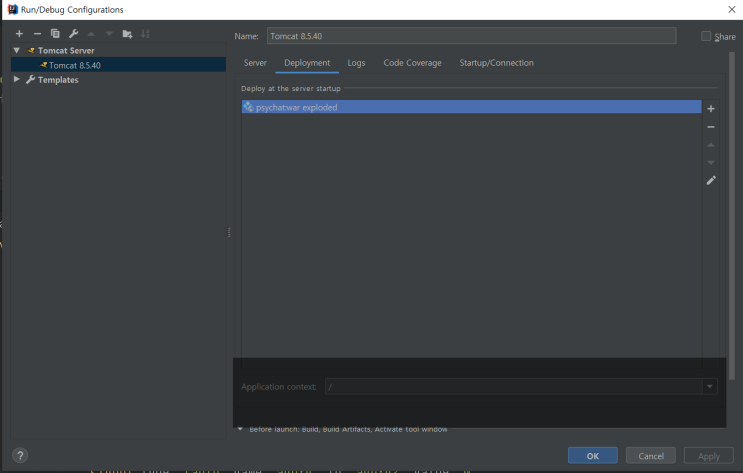Image resolution: width=743 pixels, height=473 pixels.
Task: Focus the Name input field
Action: click(x=471, y=36)
